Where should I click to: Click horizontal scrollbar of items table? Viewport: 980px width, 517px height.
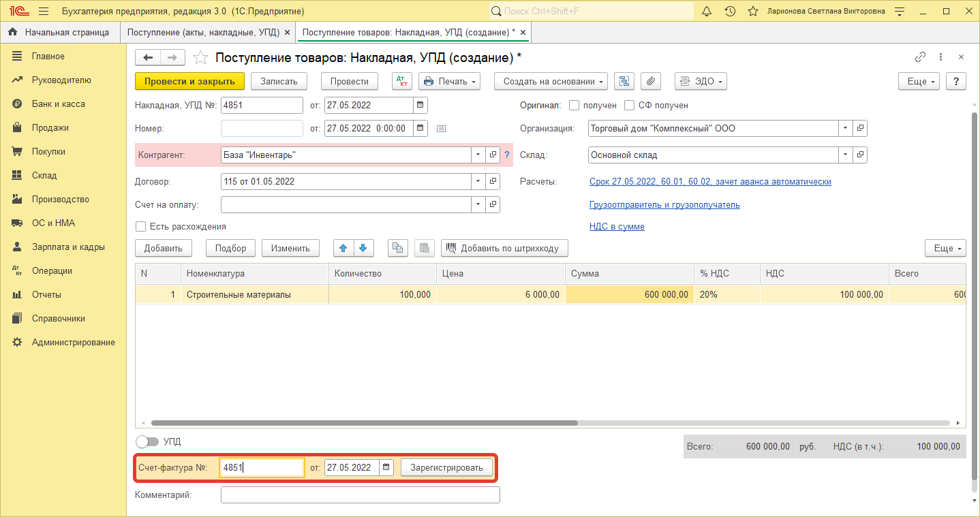pyautogui.click(x=365, y=423)
